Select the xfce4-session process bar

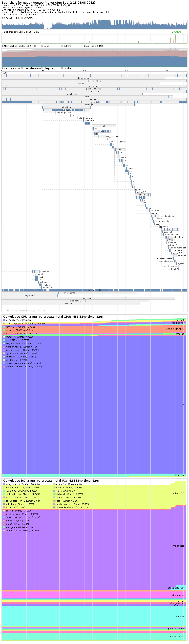[x=94, y=81]
